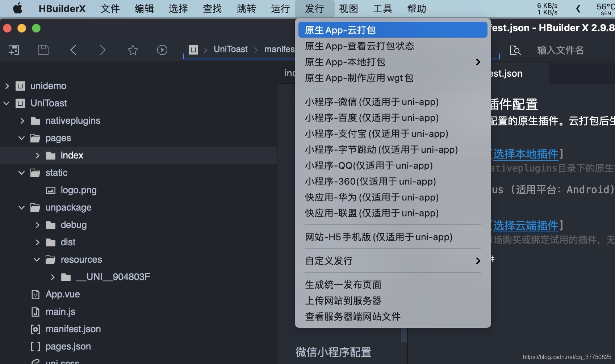Click the 选择本地插件 link
The image size is (615, 364).
tap(526, 154)
